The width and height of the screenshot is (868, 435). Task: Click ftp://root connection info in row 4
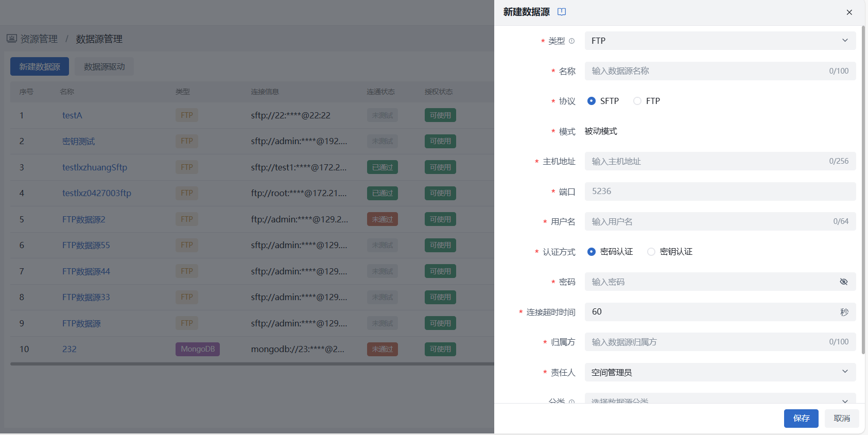coord(299,193)
